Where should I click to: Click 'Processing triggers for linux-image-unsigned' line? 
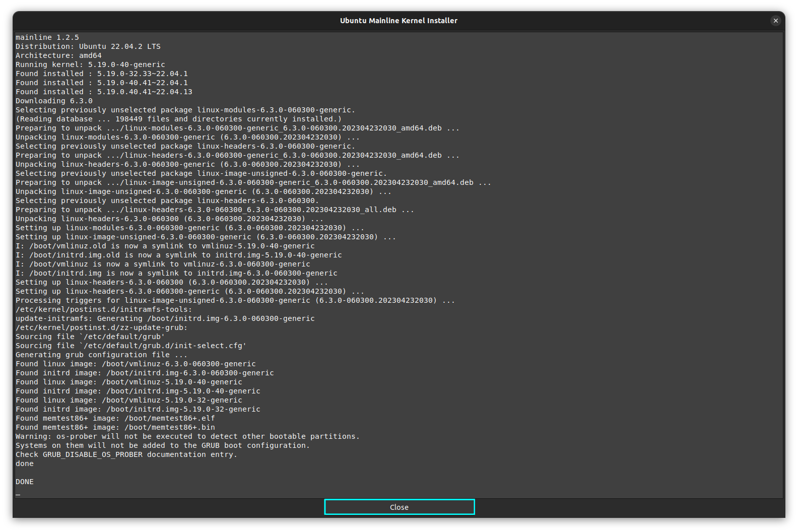(235, 300)
